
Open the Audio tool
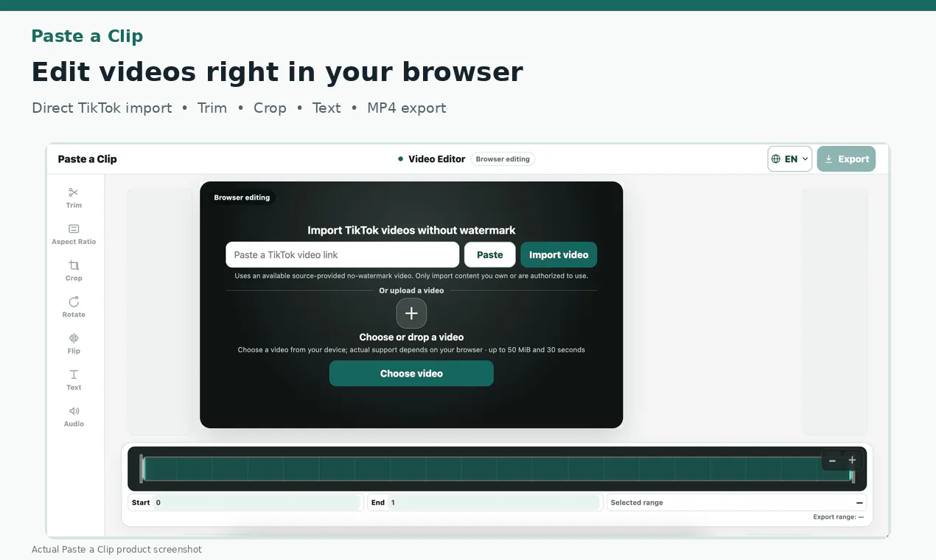(74, 416)
